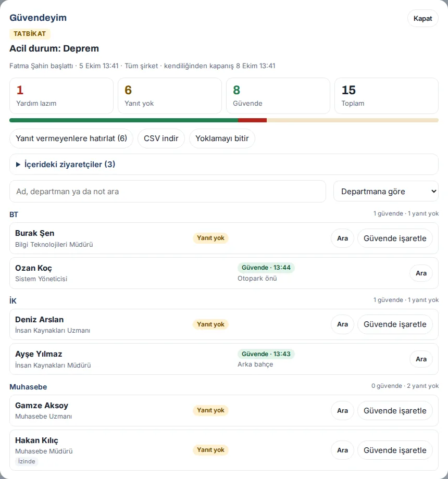This screenshot has width=448, height=479.
Task: Click the Yardım lazım count card
Action: tap(61, 96)
